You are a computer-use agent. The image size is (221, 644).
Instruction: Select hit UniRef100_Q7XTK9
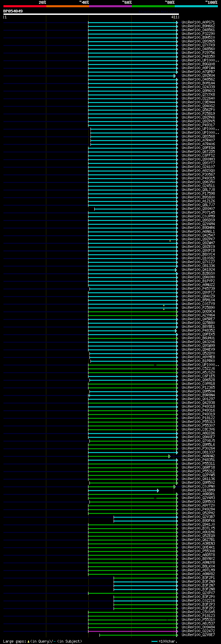point(198,45)
